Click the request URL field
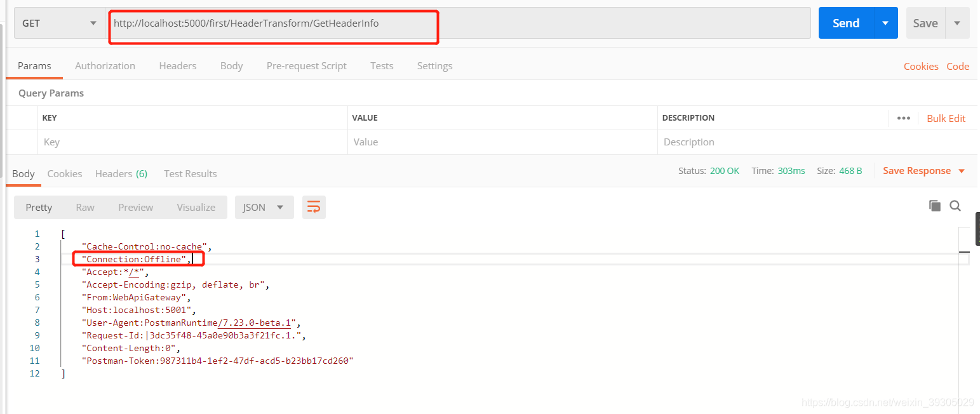The image size is (980, 414). click(x=458, y=23)
